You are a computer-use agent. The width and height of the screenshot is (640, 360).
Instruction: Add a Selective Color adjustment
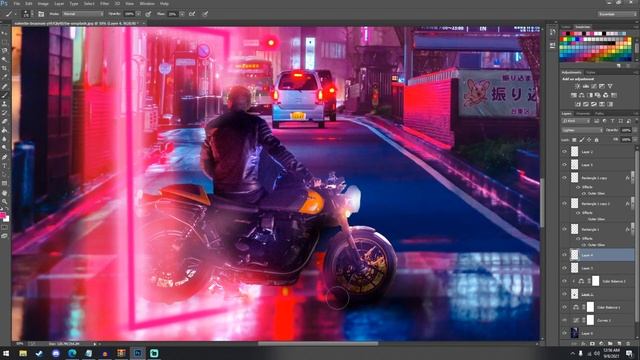tap(602, 104)
